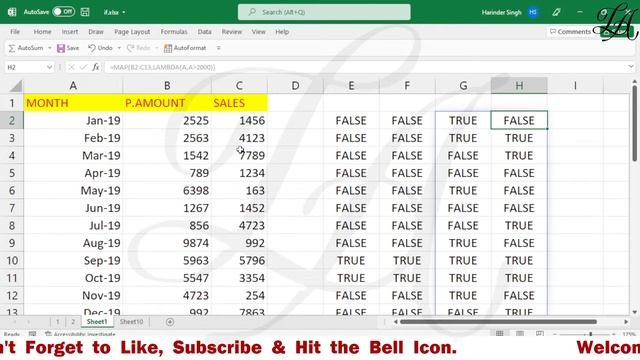
Task: Switch to the Page Layout tab
Action: pyautogui.click(x=132, y=31)
